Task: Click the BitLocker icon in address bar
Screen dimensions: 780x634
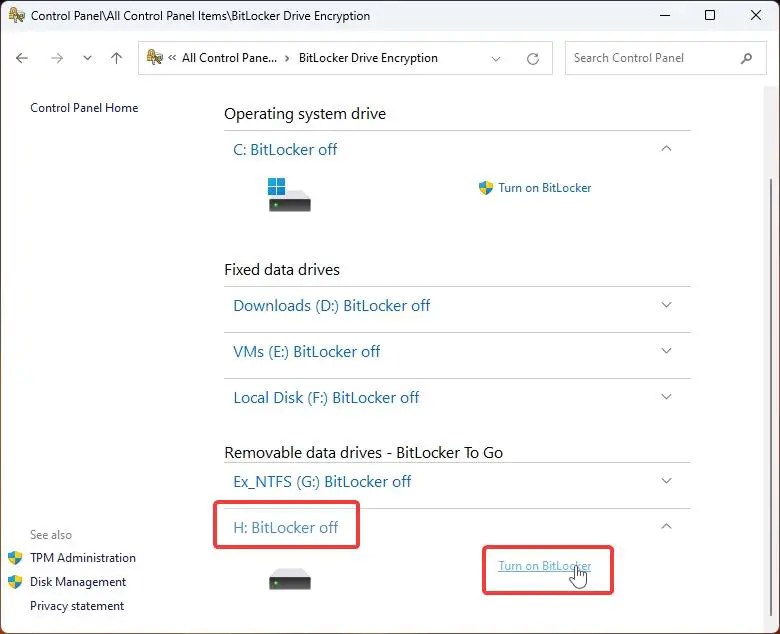Action: coord(155,58)
